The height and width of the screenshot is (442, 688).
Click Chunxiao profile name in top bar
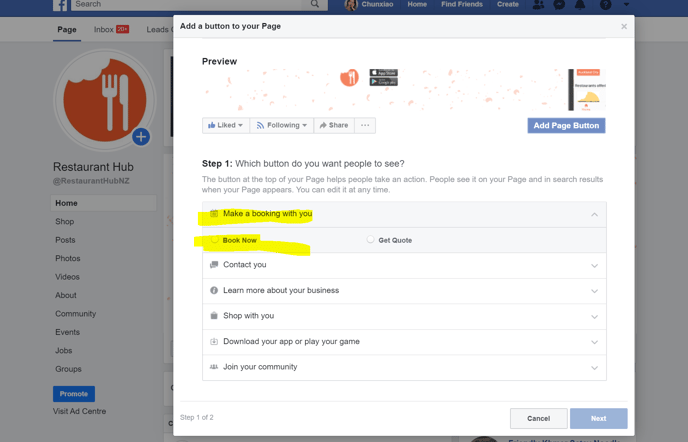(x=377, y=4)
